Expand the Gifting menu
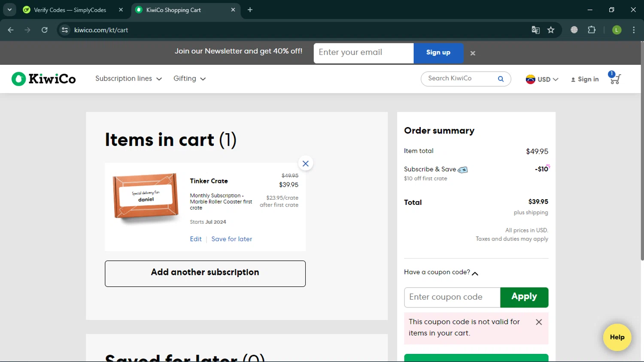Viewport: 644px width, 362px height. click(x=189, y=79)
